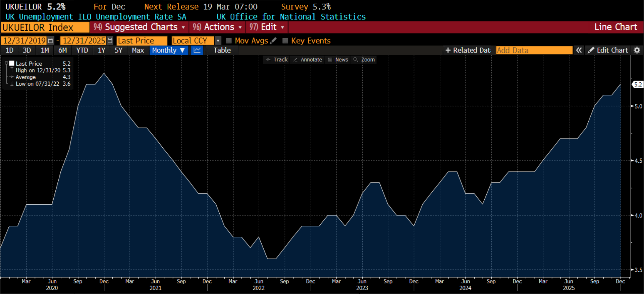The image size is (644, 294).
Task: Activate the Track crosshair tool
Action: tap(277, 60)
